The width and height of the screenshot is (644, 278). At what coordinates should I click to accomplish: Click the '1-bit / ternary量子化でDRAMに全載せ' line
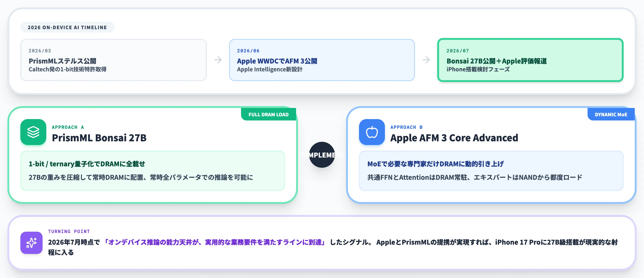(87, 164)
